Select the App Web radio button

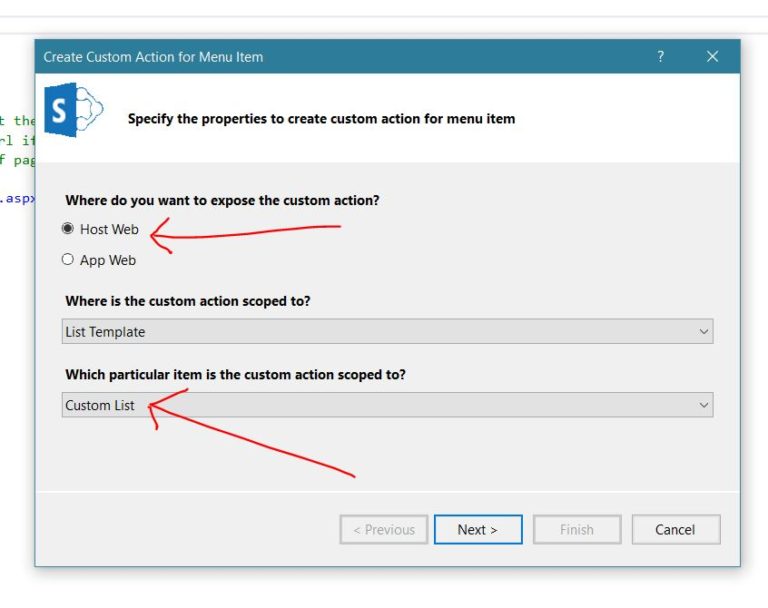[x=68, y=259]
